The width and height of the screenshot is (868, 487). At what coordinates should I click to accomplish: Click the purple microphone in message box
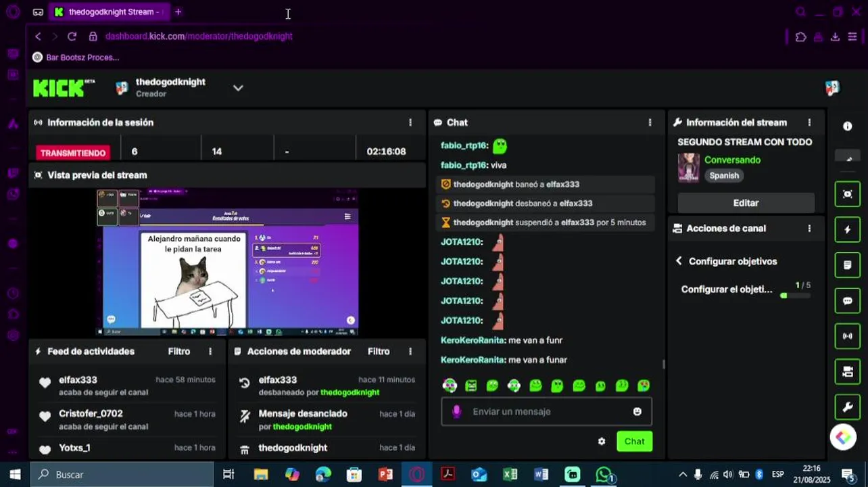[456, 411]
